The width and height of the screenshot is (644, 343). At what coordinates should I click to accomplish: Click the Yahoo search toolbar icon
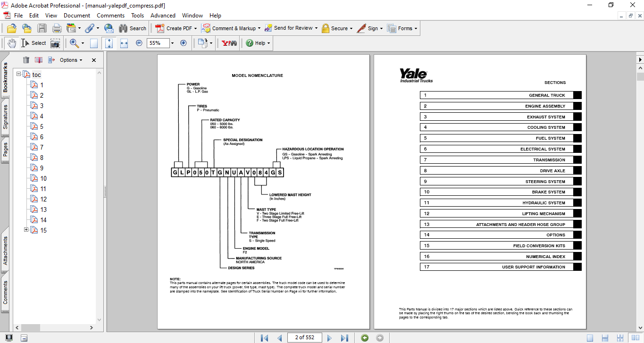[x=229, y=43]
